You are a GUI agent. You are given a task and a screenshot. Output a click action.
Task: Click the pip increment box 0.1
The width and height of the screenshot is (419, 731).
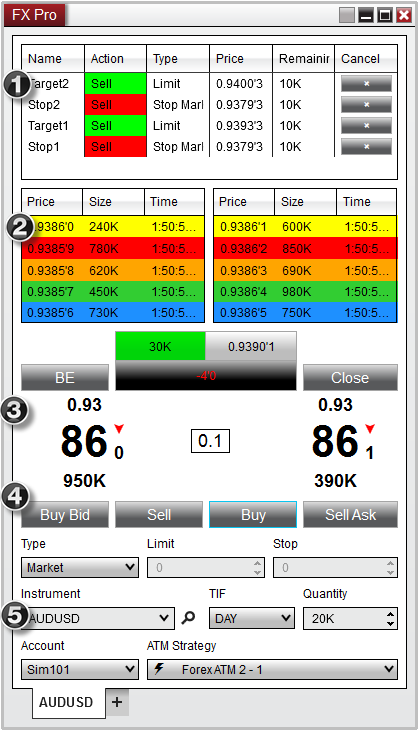tap(210, 441)
